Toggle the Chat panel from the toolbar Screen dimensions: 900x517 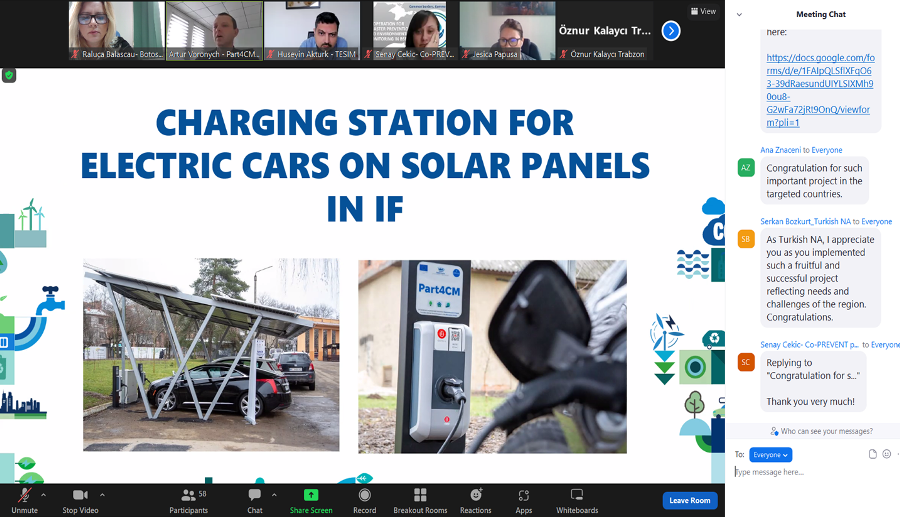point(254,500)
